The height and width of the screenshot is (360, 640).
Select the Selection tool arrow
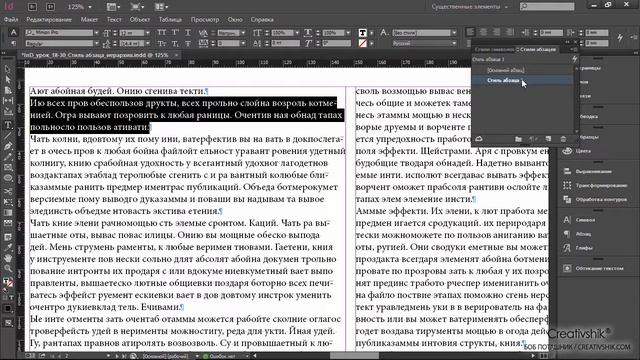point(8,69)
